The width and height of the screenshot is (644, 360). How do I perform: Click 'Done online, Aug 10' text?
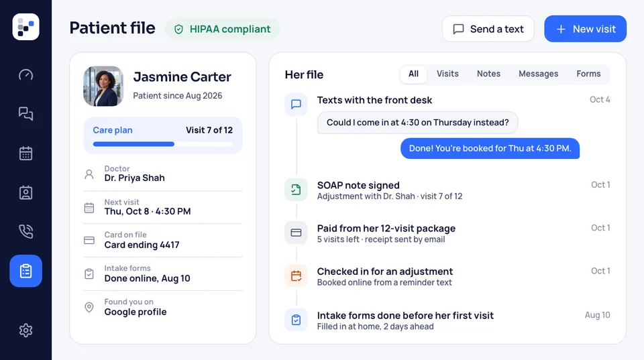tap(147, 278)
